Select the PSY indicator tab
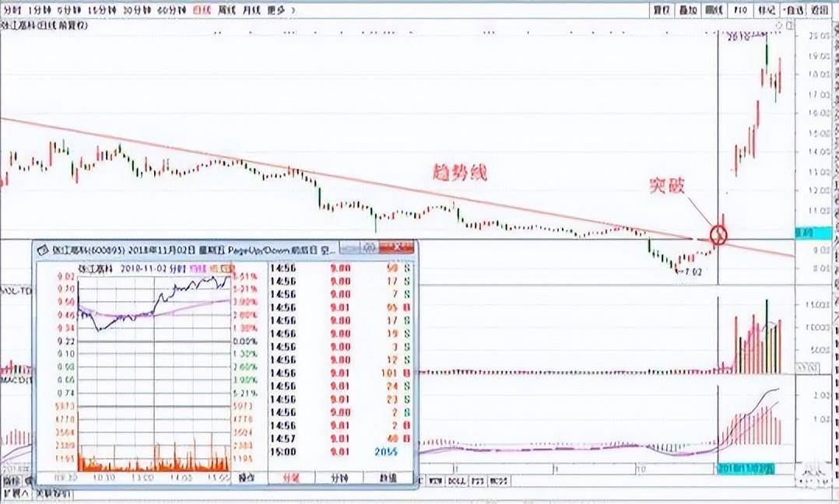This screenshot has height=504, width=839. tap(477, 481)
